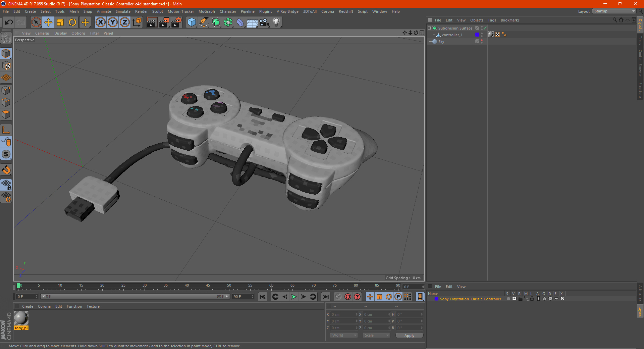
Task: Open material manager Texture menu
Action: [93, 306]
